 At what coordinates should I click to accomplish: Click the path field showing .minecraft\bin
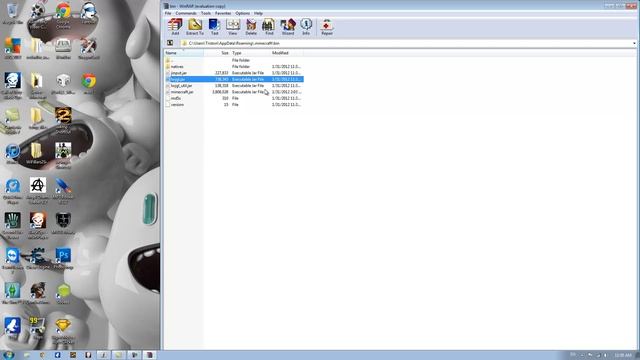[406, 43]
